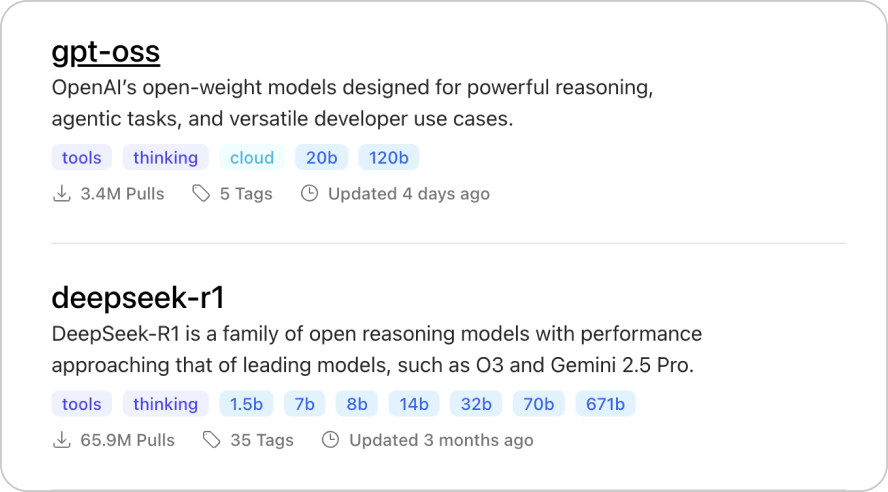Click the clock icon beside Updated 3 months ago
Image resolution: width=888 pixels, height=492 pixels.
(330, 440)
